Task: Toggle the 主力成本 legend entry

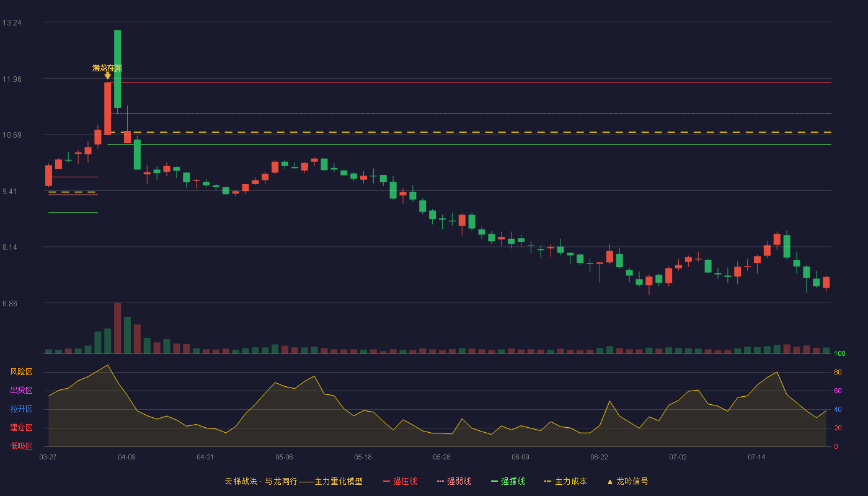Action: point(565,481)
